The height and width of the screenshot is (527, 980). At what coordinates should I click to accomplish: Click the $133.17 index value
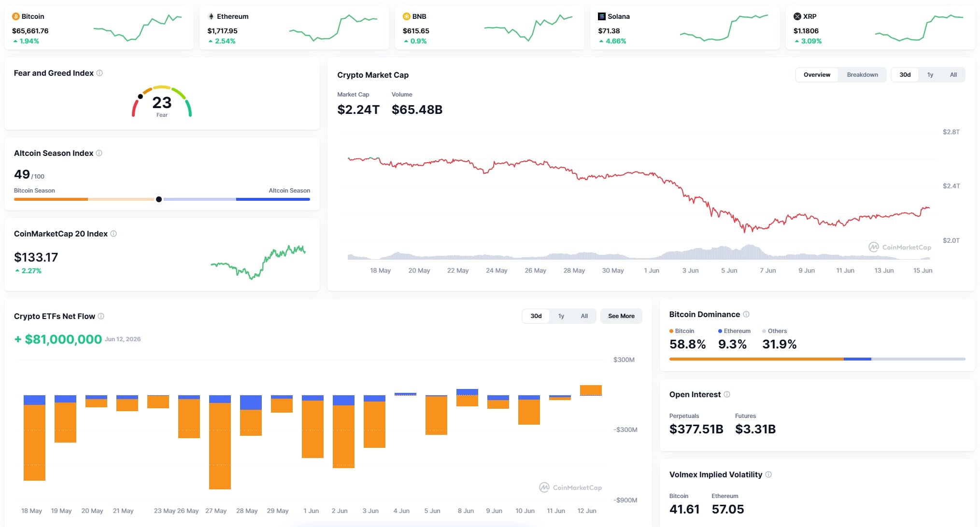tap(36, 257)
